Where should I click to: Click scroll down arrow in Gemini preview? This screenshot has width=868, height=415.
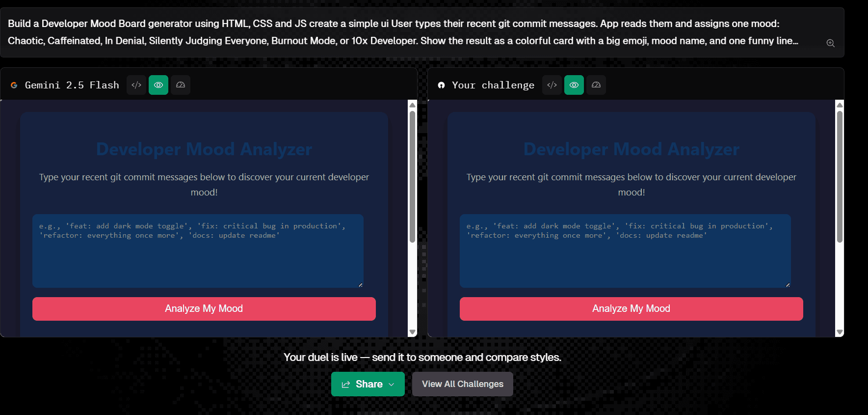pos(413,332)
